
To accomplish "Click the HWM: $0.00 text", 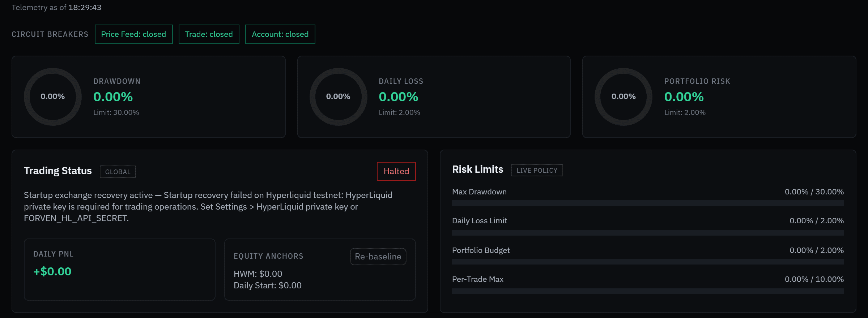I will coord(258,274).
